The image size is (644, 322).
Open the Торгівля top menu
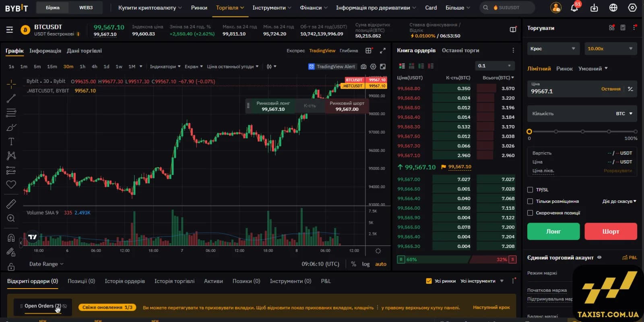pyautogui.click(x=230, y=8)
